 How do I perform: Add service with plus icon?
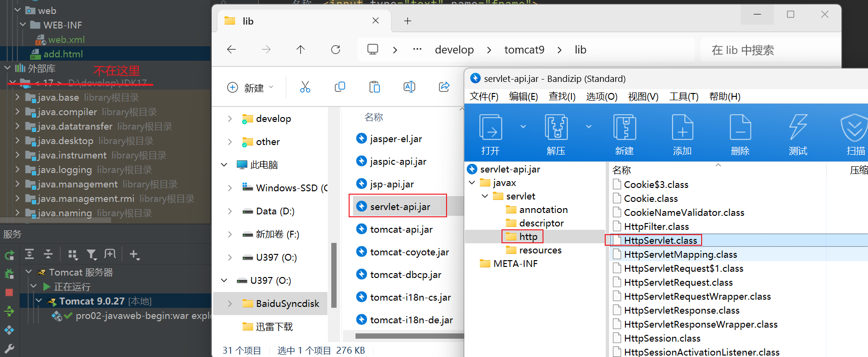click(135, 254)
